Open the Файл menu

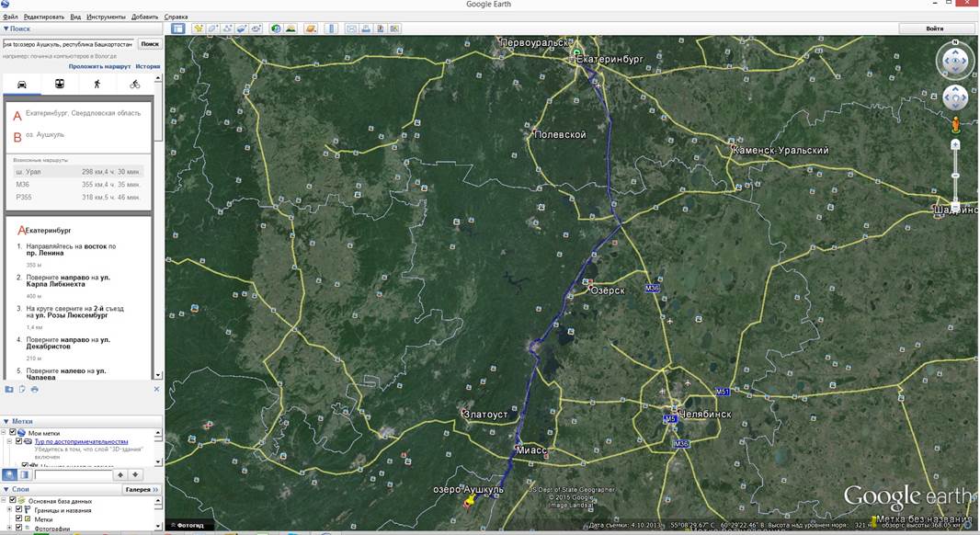pyautogui.click(x=10, y=17)
